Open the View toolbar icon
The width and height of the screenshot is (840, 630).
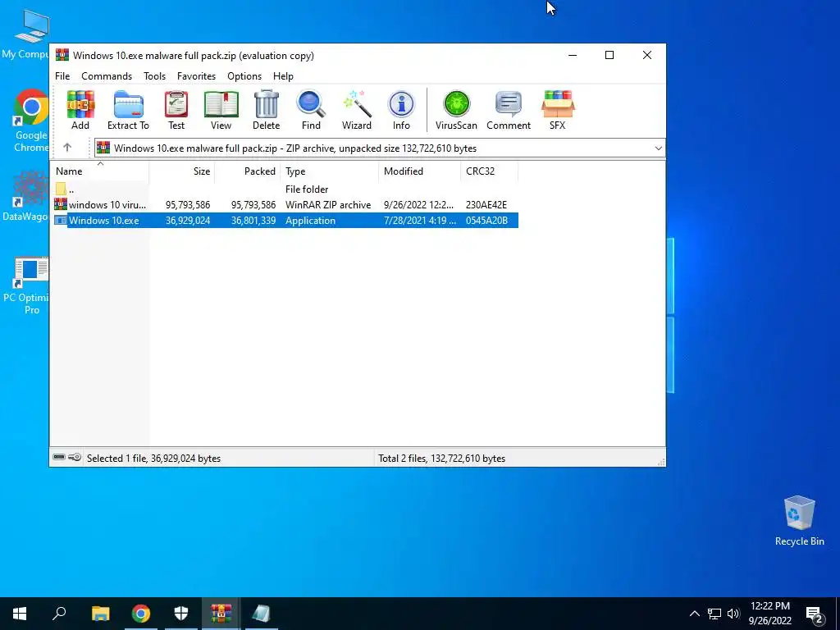[x=221, y=110]
